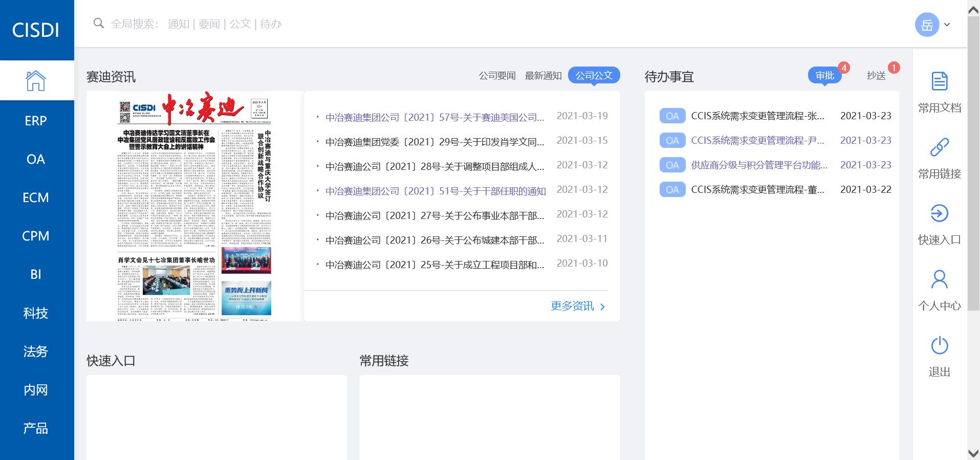Click the red badge 4 on 审批

click(x=844, y=68)
